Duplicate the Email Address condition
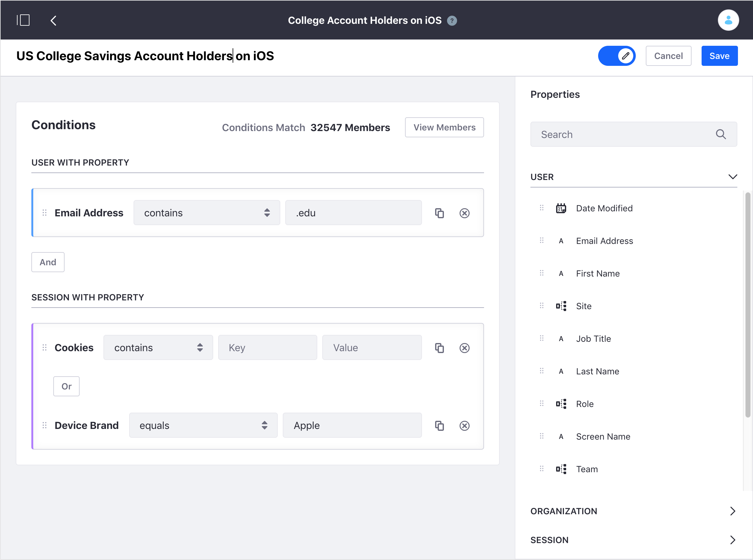This screenshot has width=753, height=560. 439,213
